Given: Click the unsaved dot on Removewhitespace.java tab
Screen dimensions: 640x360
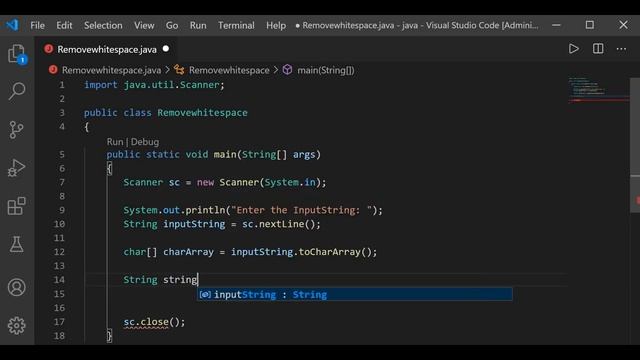Looking at the screenshot, I should pyautogui.click(x=166, y=49).
